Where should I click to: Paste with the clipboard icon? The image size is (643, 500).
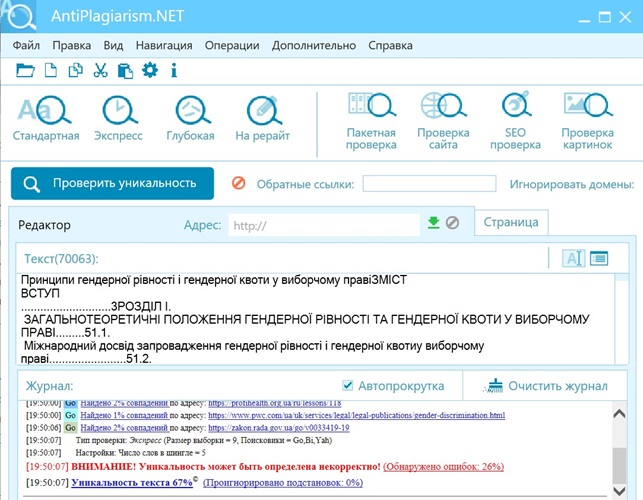(x=125, y=71)
